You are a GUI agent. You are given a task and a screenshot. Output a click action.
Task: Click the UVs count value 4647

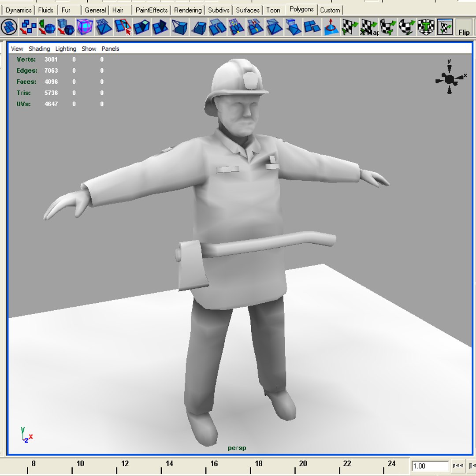pos(51,104)
